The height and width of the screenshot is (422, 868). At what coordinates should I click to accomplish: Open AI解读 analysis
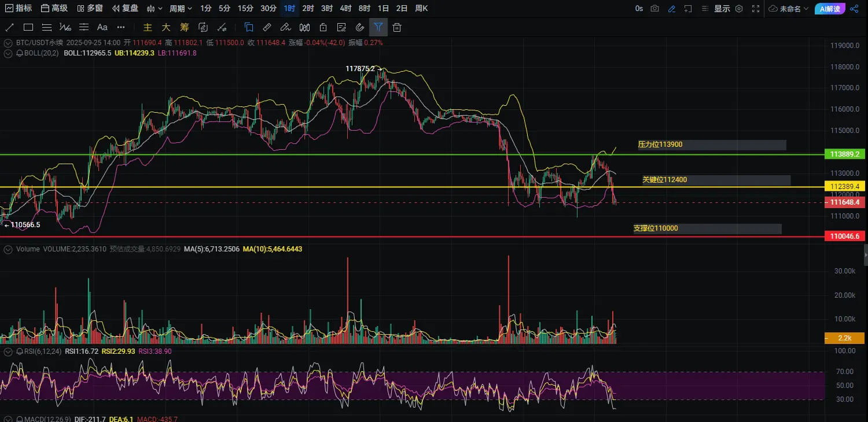[x=830, y=8]
